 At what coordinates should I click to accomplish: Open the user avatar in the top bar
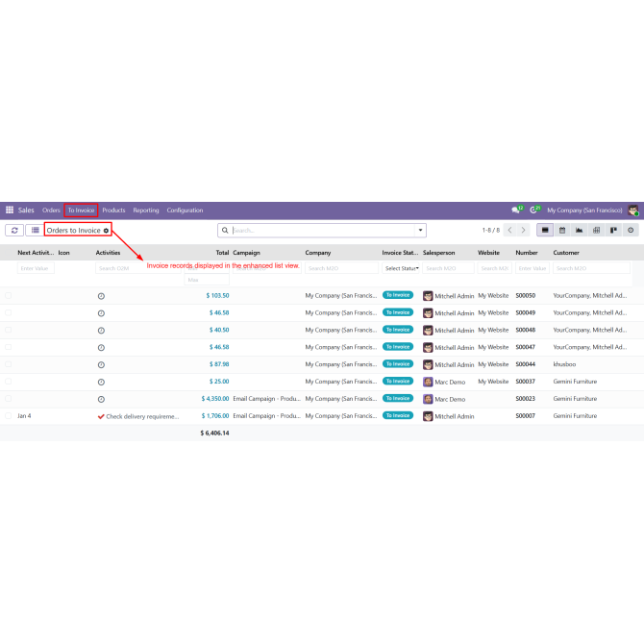[x=632, y=210]
